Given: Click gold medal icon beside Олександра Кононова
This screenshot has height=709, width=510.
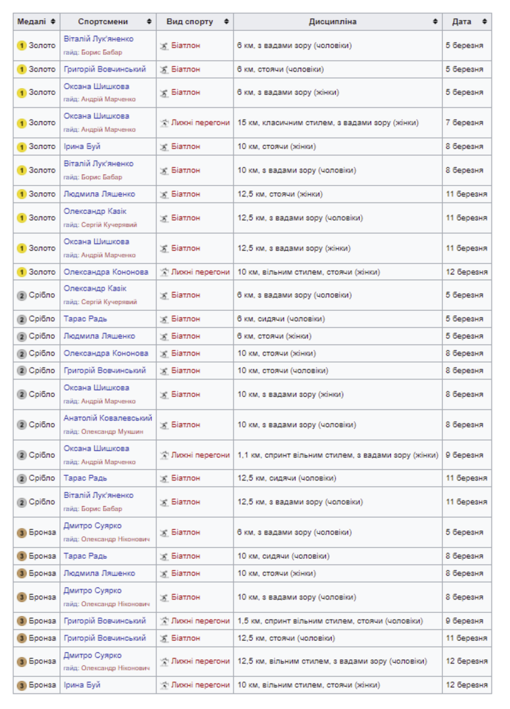Looking at the screenshot, I should (x=22, y=272).
